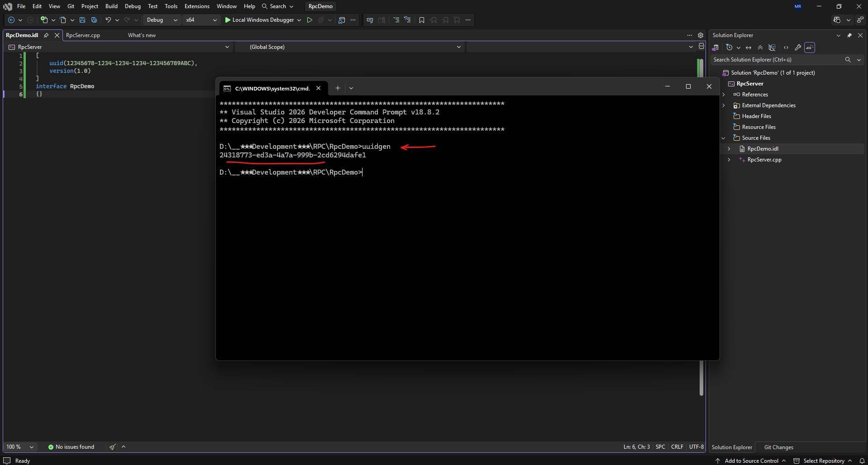The image size is (868, 465).
Task: Open the text editor toolbar overflow dots
Action: [468, 20]
